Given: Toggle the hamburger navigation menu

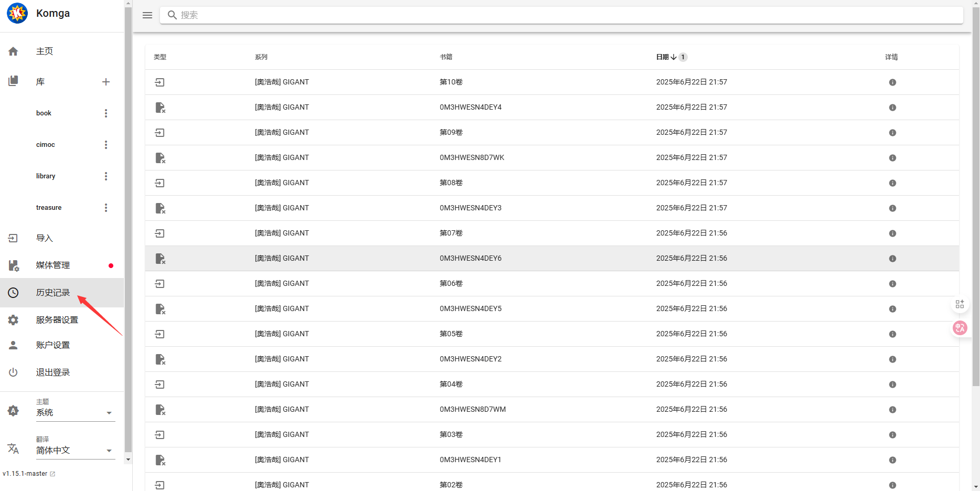Looking at the screenshot, I should click(147, 15).
